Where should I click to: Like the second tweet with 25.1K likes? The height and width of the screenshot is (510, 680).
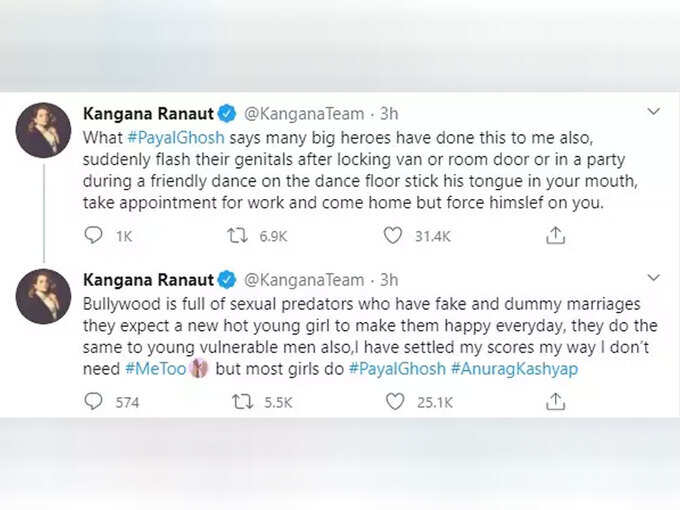(x=395, y=402)
